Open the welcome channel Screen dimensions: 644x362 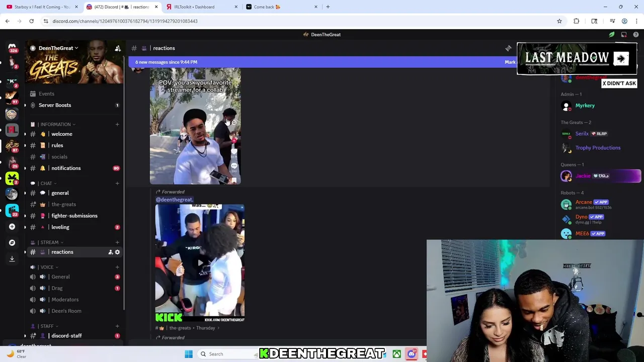(x=75, y=134)
